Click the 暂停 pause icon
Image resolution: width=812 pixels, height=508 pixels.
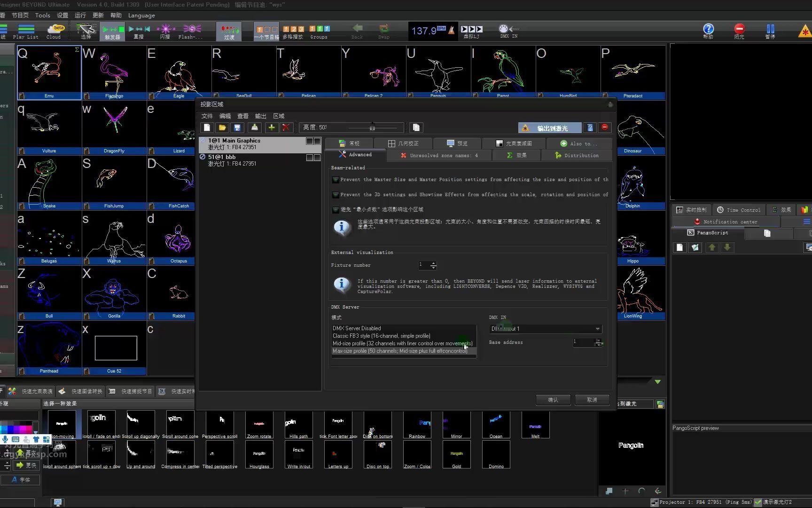(x=770, y=31)
